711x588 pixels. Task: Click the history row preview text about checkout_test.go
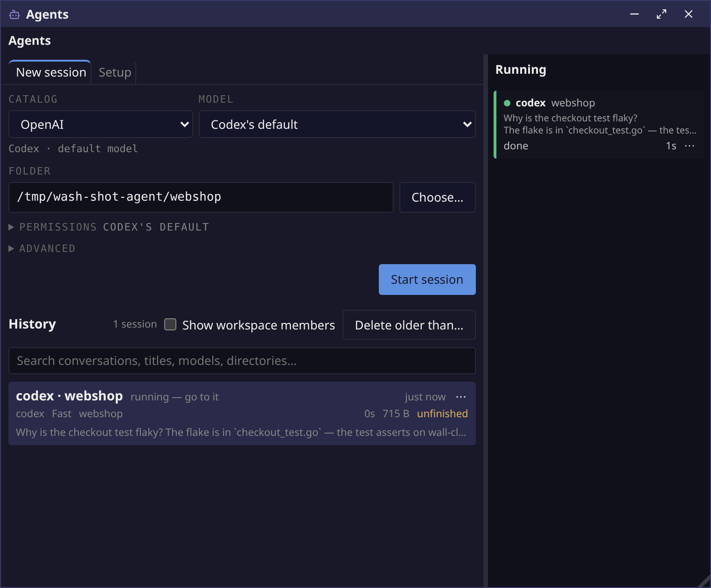coord(241,432)
